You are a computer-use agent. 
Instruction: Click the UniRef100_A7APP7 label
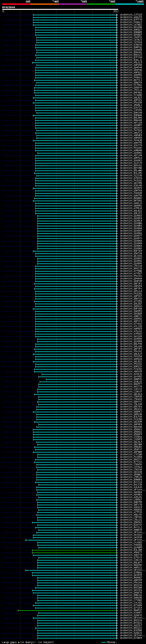point(131,613)
